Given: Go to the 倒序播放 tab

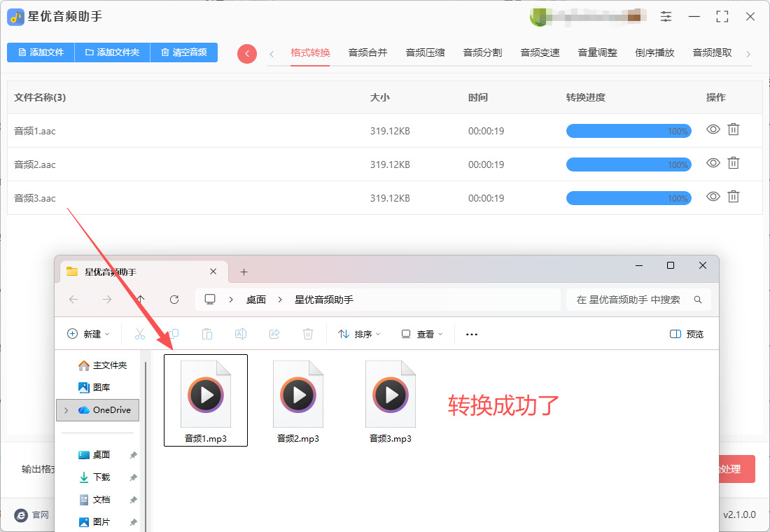Looking at the screenshot, I should click(654, 52).
